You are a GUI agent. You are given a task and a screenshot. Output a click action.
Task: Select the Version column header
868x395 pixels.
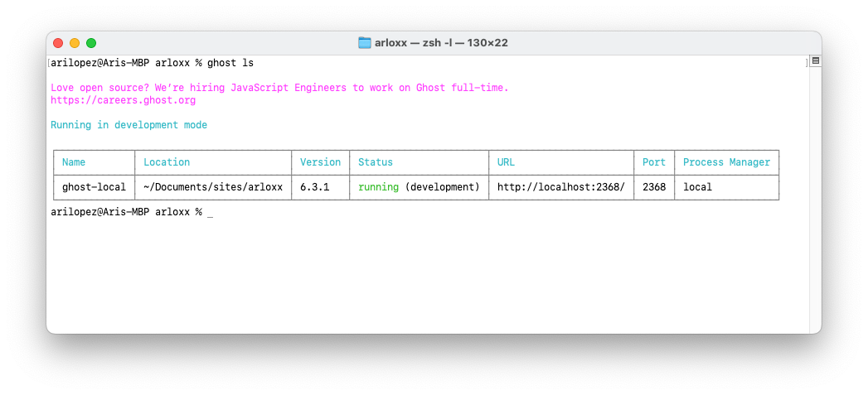(x=320, y=162)
